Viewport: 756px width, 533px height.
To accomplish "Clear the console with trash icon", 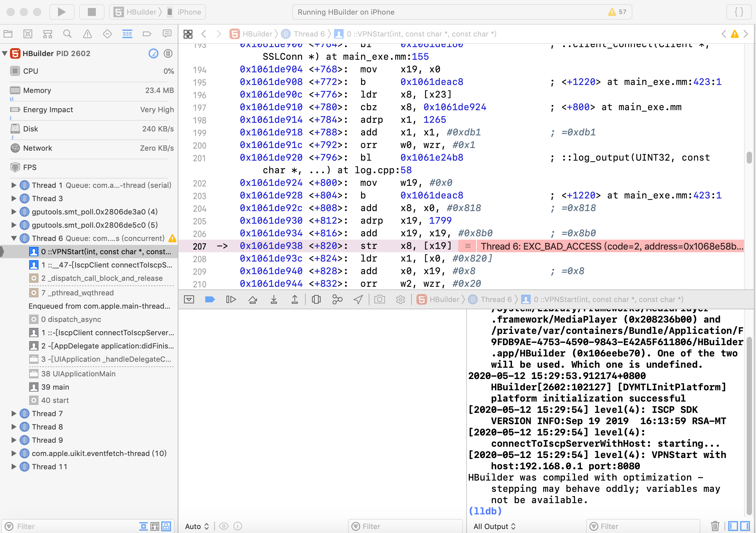I will (715, 526).
